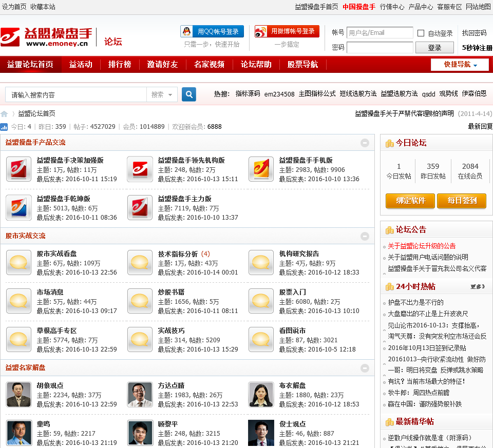Log in with 用QQ帐号登录 button
The height and width of the screenshot is (448, 493).
point(212,31)
